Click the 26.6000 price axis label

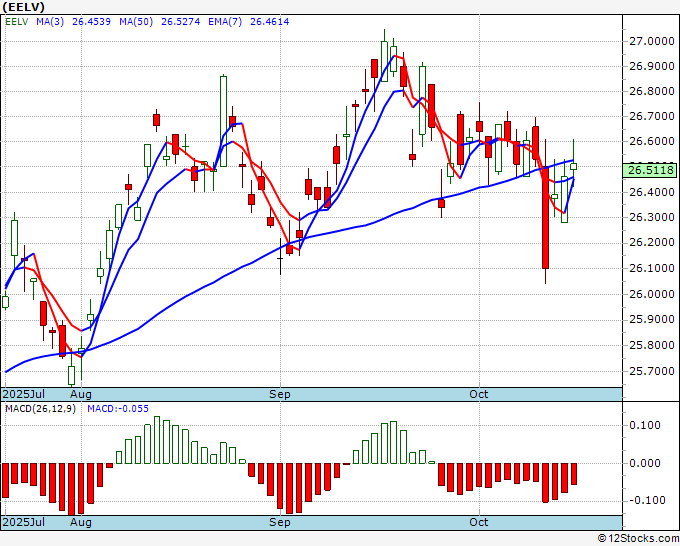[x=652, y=141]
